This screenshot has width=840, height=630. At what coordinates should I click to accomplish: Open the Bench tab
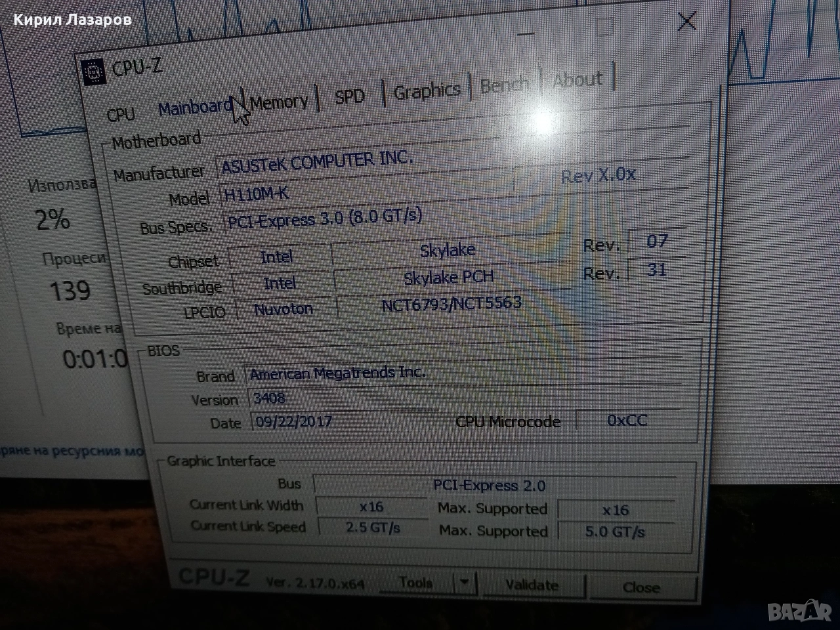coord(504,85)
